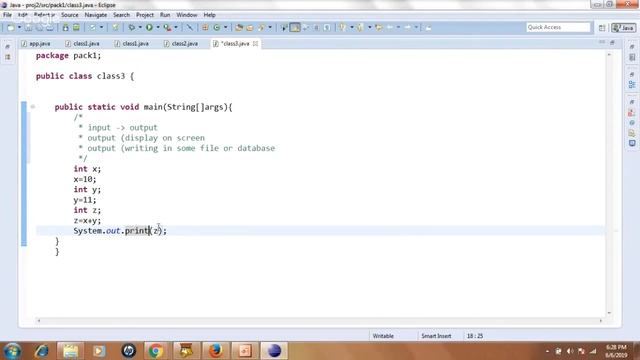Click the New Java Package icon

click(x=205, y=27)
